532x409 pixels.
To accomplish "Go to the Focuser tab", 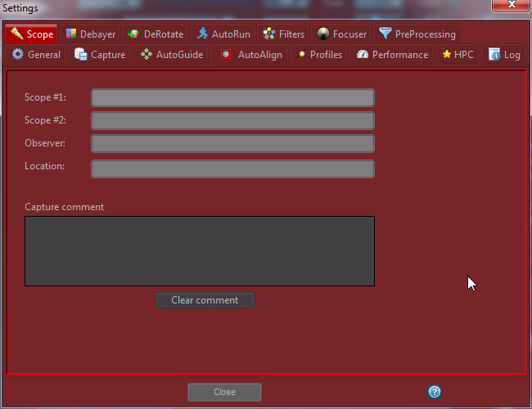I will (341, 34).
